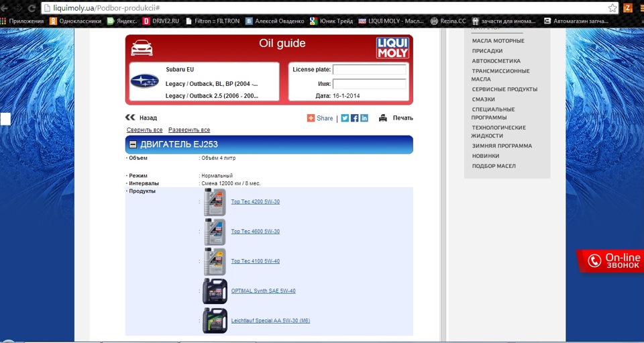The width and height of the screenshot is (644, 343).
Task: Open the Алексей Оваденко bookmark
Action: (x=275, y=21)
